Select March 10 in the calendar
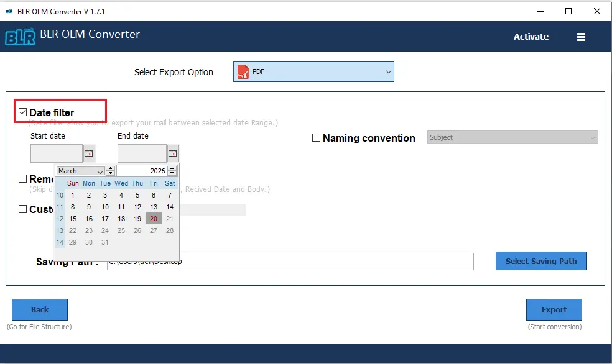Screen dimensions: 612x364 point(105,207)
